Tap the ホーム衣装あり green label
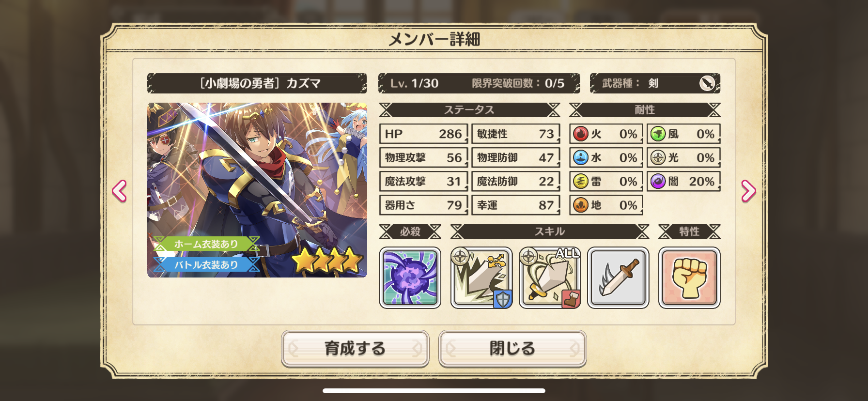 [206, 244]
